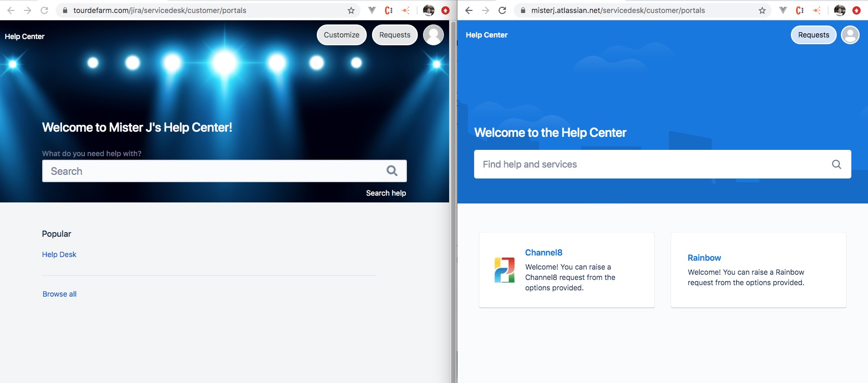Click the Browse all link
868x383 pixels.
59,294
